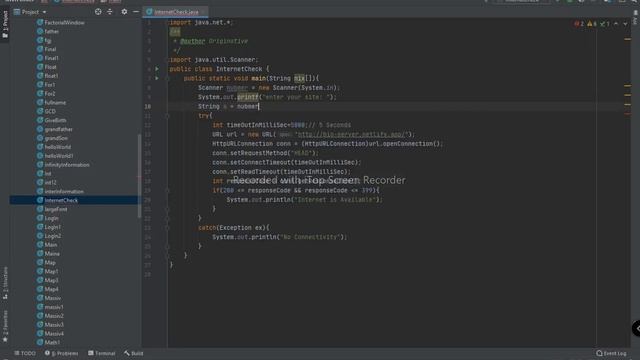Toggle the 1: Project side tab

(5, 24)
